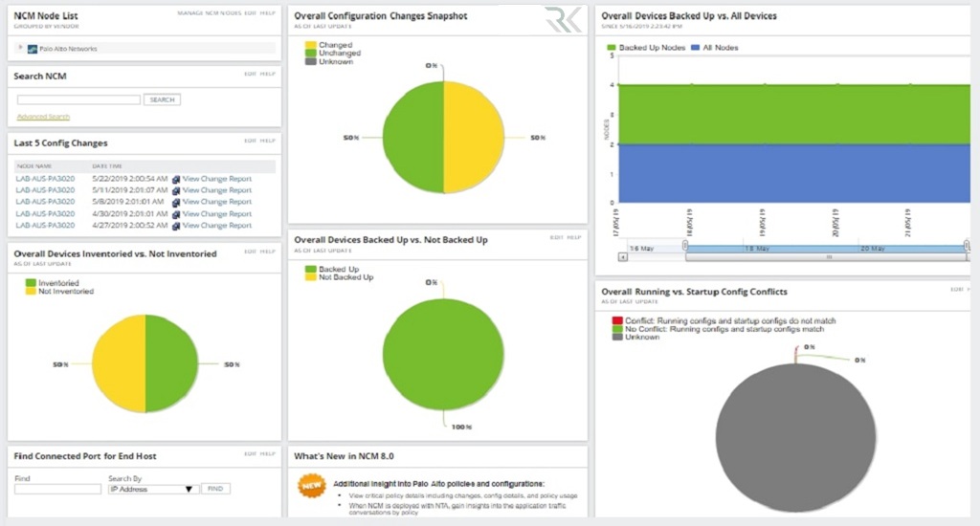Screen dimensions: 980x526
Task: Click Edit on the Search NCM panel
Action: pyautogui.click(x=250, y=74)
